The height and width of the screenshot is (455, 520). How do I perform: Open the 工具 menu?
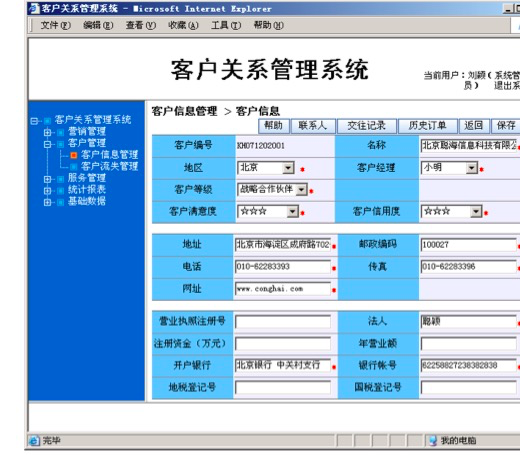coord(226,25)
